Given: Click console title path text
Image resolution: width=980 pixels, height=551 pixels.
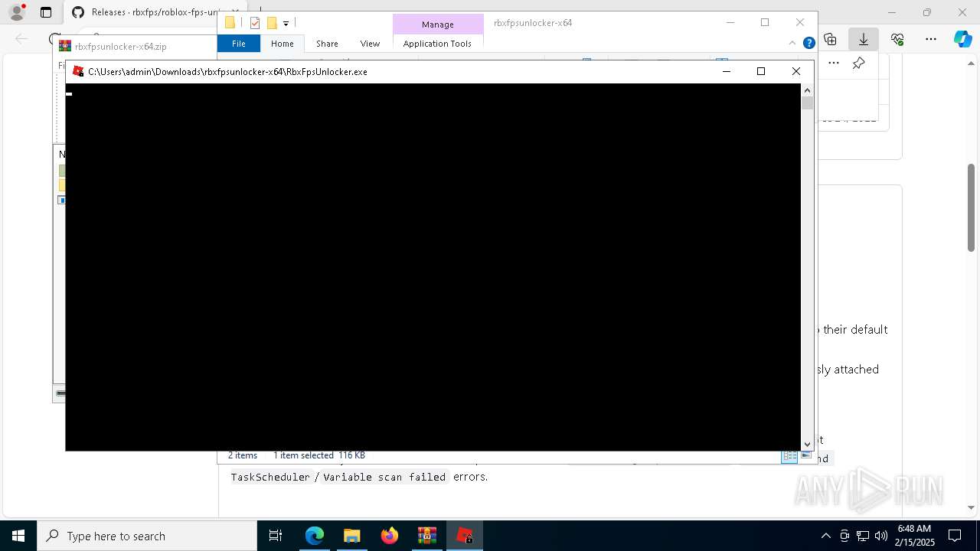Looking at the screenshot, I should pos(227,71).
